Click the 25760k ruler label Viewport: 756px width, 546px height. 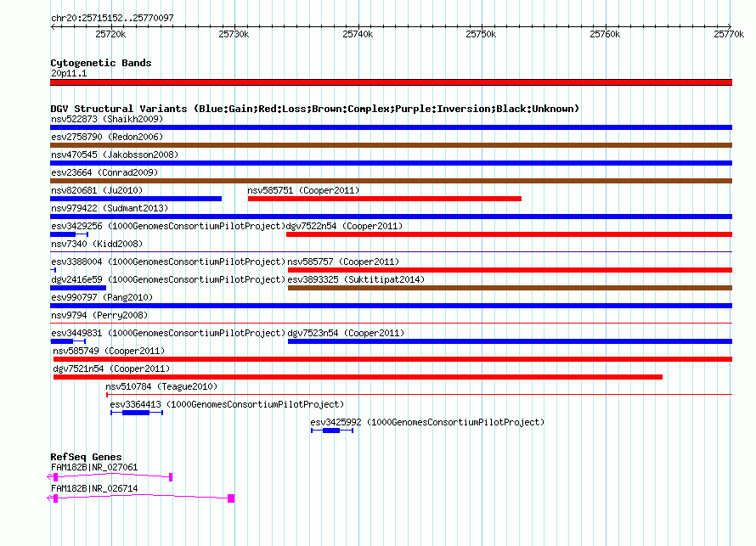[605, 34]
